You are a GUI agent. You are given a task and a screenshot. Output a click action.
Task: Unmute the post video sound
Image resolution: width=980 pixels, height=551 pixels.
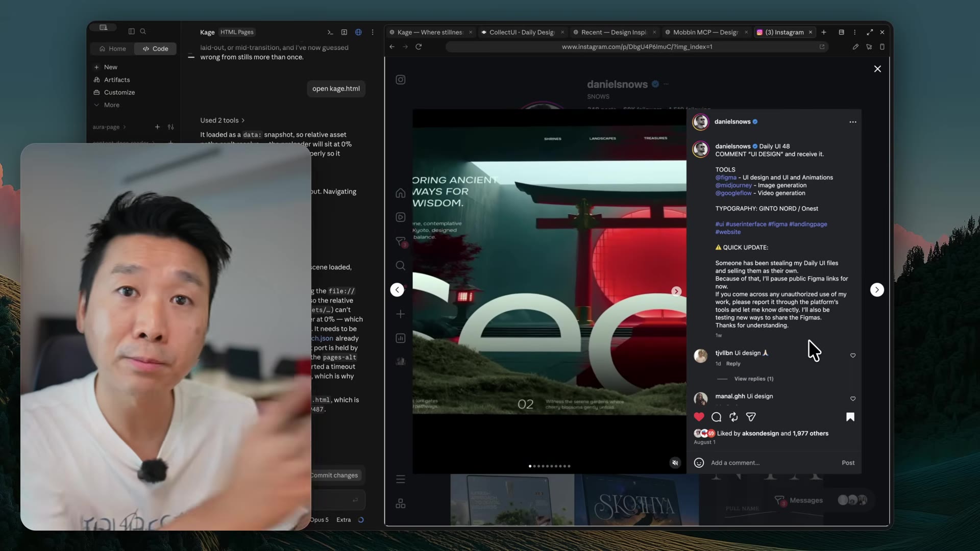675,463
